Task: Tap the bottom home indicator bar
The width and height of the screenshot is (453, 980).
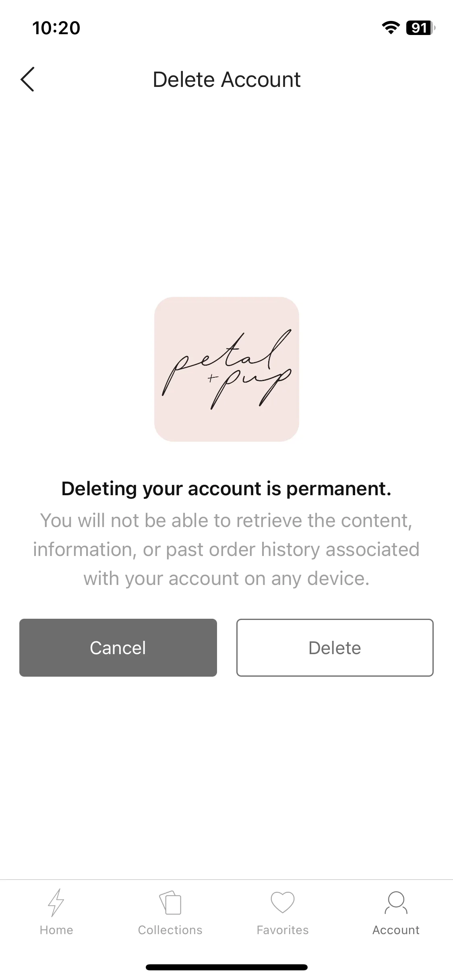Action: [227, 967]
